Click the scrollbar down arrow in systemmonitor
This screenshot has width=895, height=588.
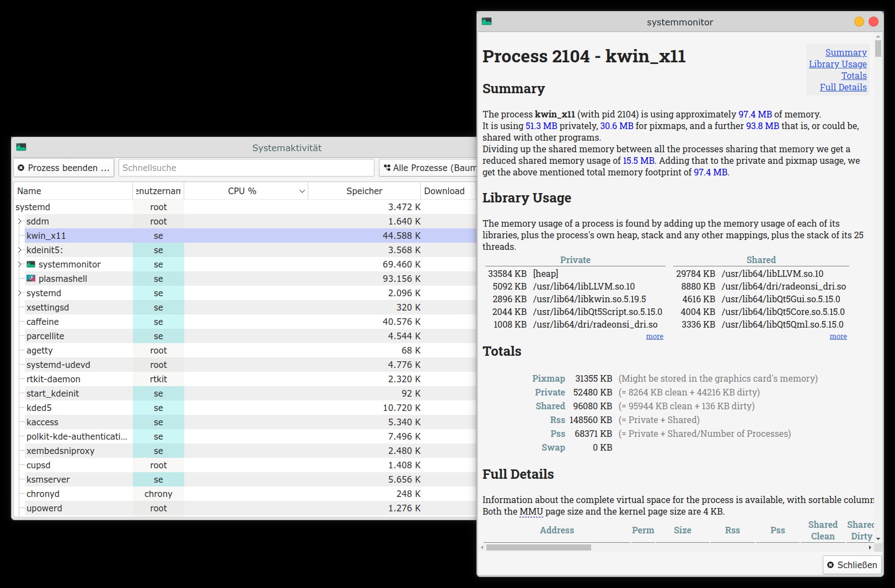coord(878,538)
